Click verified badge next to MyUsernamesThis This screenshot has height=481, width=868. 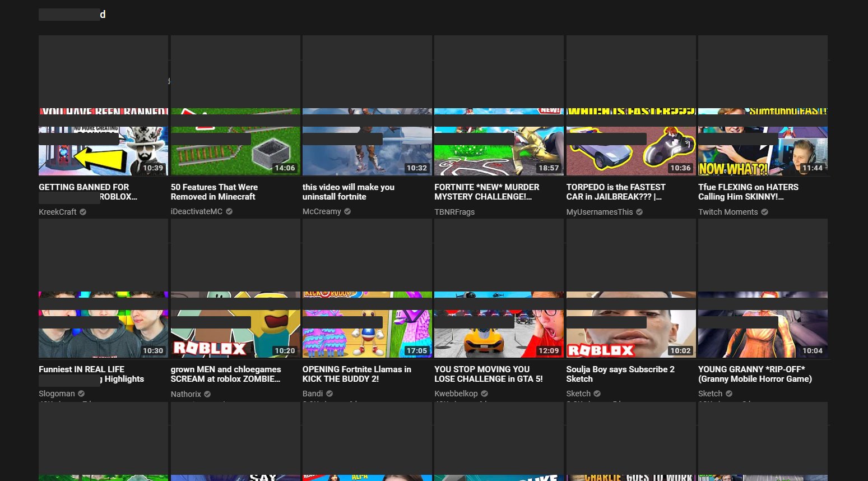639,212
